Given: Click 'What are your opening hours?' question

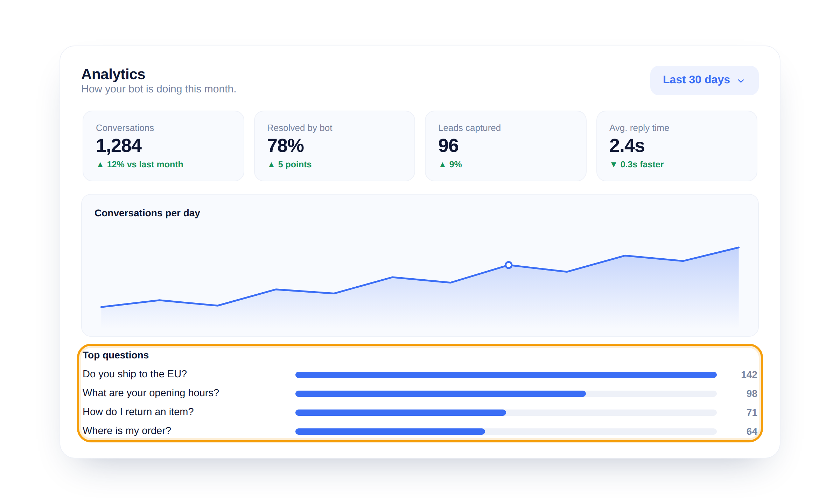Looking at the screenshot, I should [151, 393].
